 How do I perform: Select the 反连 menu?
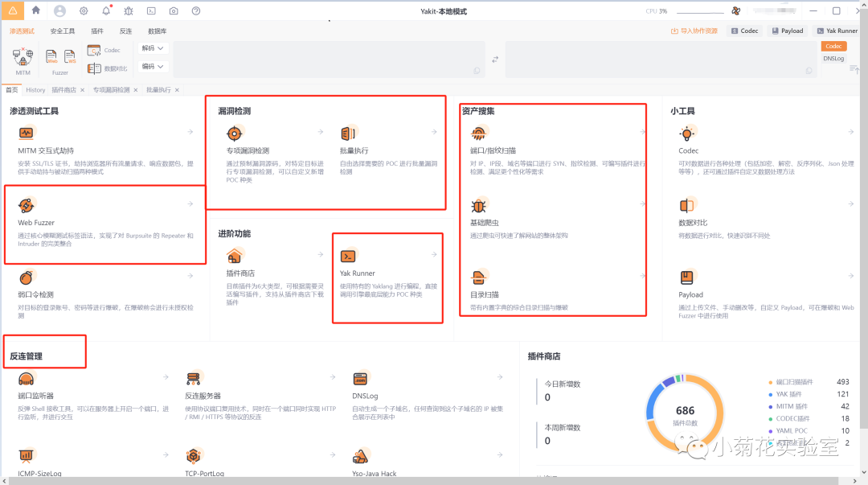click(x=125, y=31)
